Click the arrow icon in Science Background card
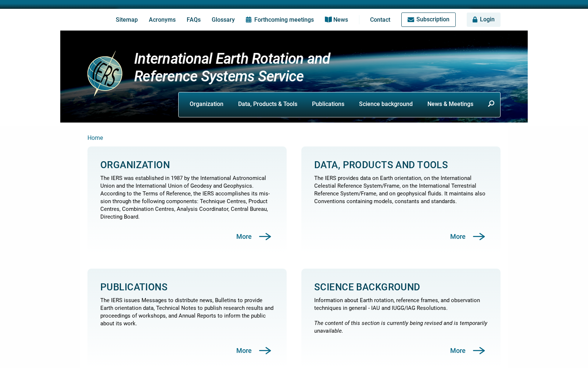Image resolution: width=588 pixels, height=368 pixels. [479, 351]
